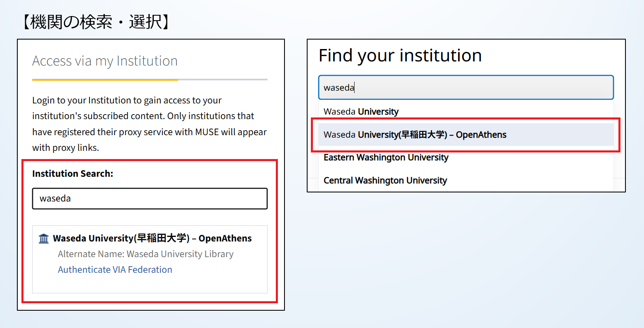Click the Alternate Name: Waseda University Library line
This screenshot has width=644, height=328.
click(146, 254)
